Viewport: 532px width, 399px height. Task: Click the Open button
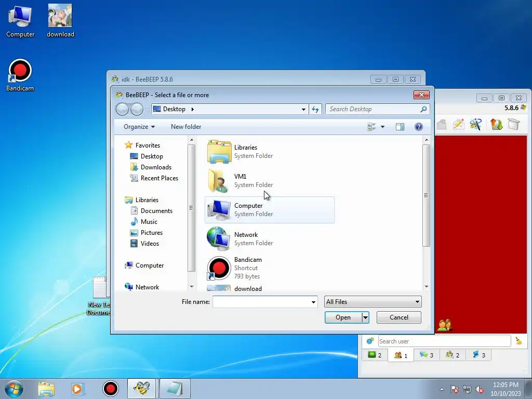[343, 317]
